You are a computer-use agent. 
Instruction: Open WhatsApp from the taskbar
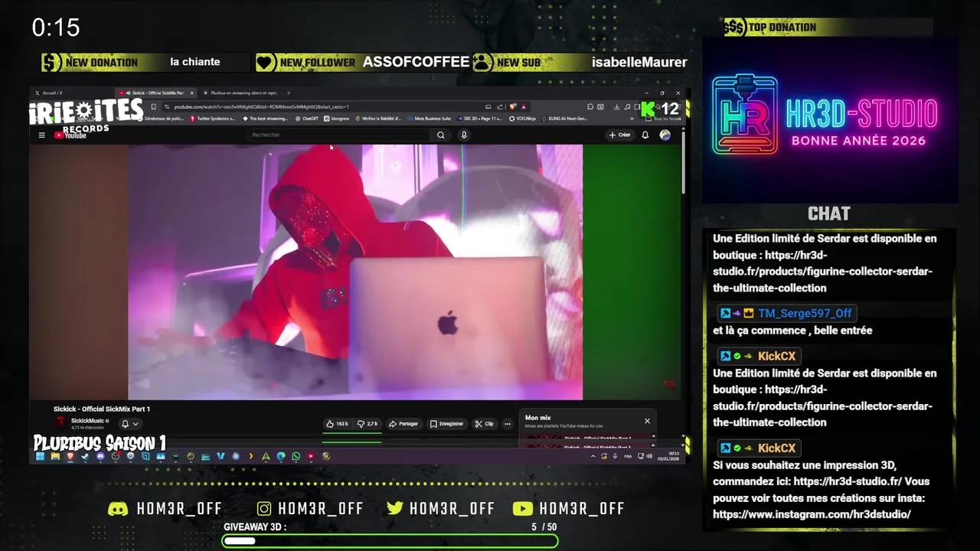296,456
